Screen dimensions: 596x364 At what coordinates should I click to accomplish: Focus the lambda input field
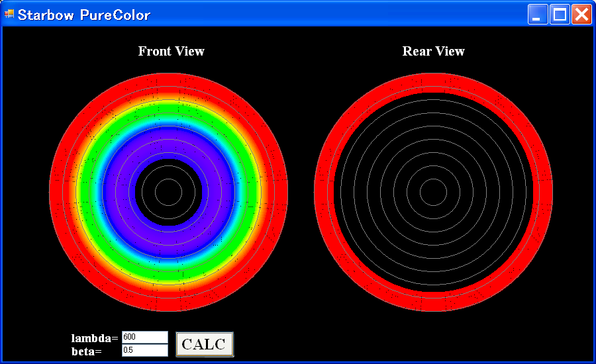(145, 338)
